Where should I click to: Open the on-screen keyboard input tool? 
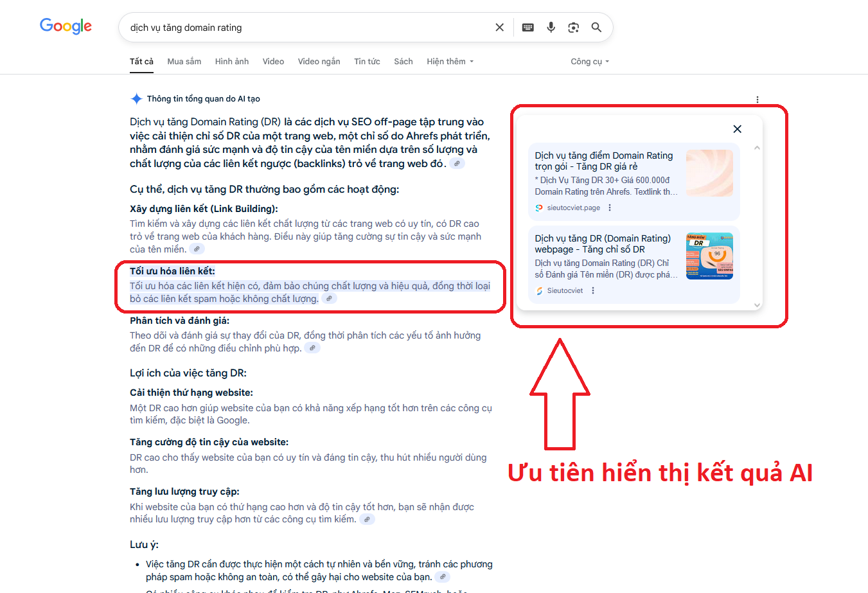click(528, 28)
